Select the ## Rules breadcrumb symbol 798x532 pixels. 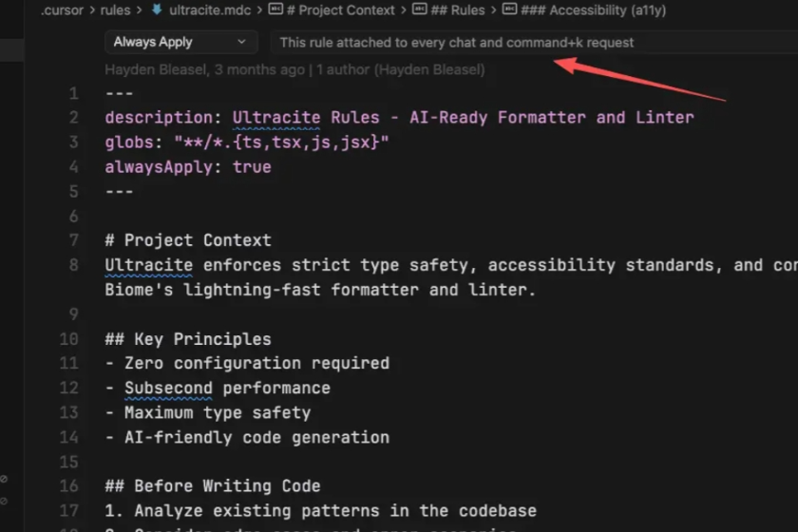pyautogui.click(x=457, y=10)
